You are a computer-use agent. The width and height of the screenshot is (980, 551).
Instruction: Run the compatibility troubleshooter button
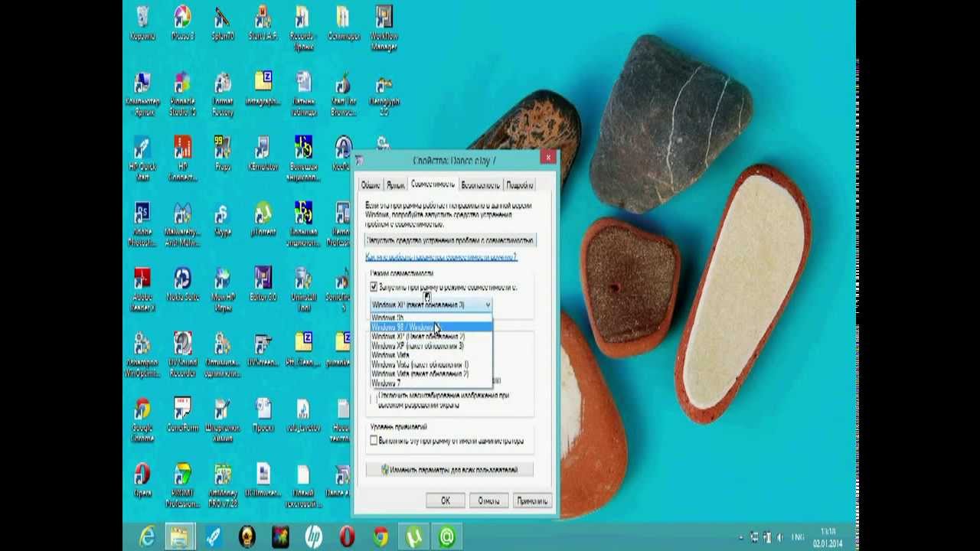450,240
